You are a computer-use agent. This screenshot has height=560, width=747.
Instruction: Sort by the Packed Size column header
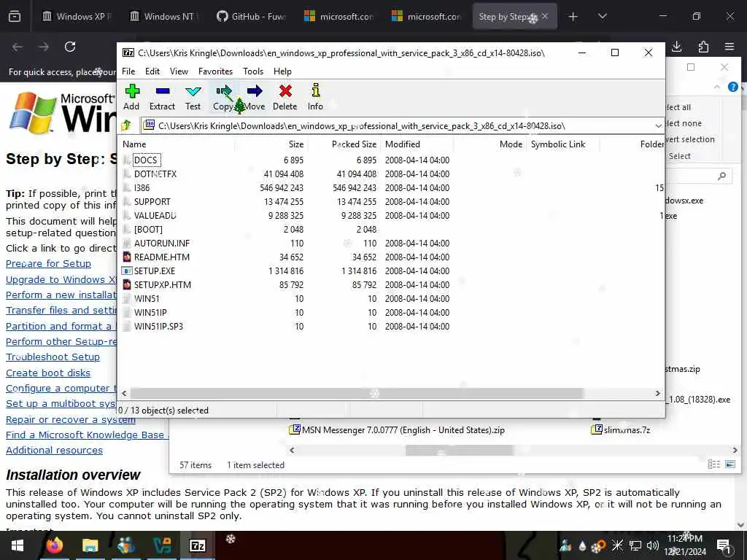coord(354,144)
